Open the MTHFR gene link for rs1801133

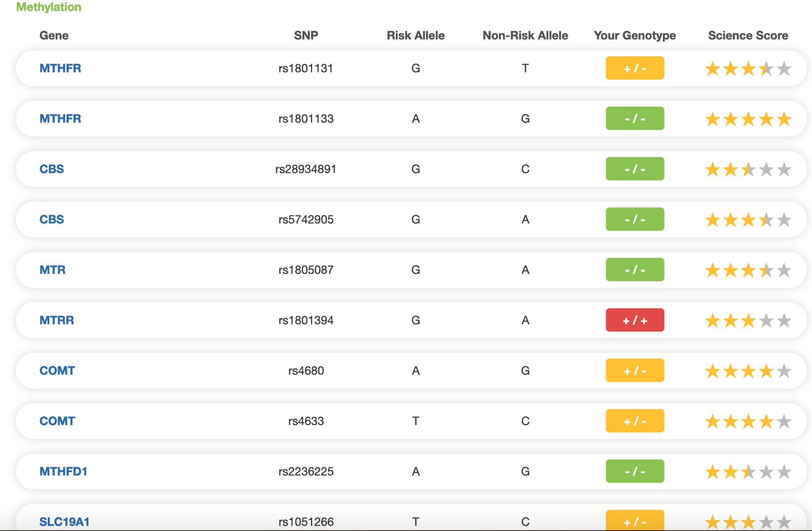(60, 118)
